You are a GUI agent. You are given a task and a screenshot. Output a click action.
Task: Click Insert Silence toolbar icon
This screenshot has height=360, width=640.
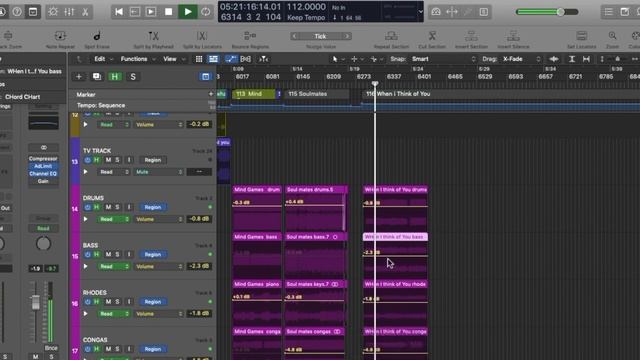pyautogui.click(x=513, y=36)
